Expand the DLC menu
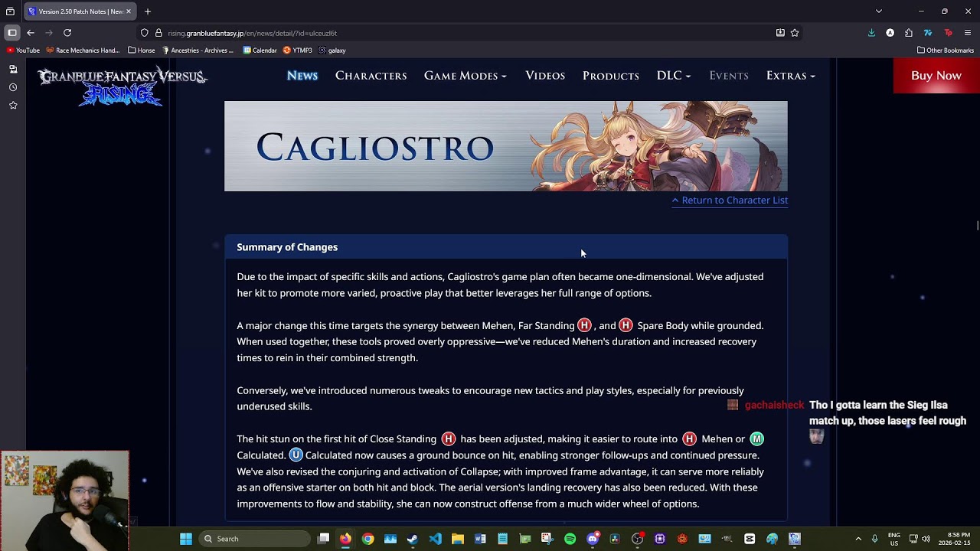This screenshot has height=551, width=980. click(673, 76)
